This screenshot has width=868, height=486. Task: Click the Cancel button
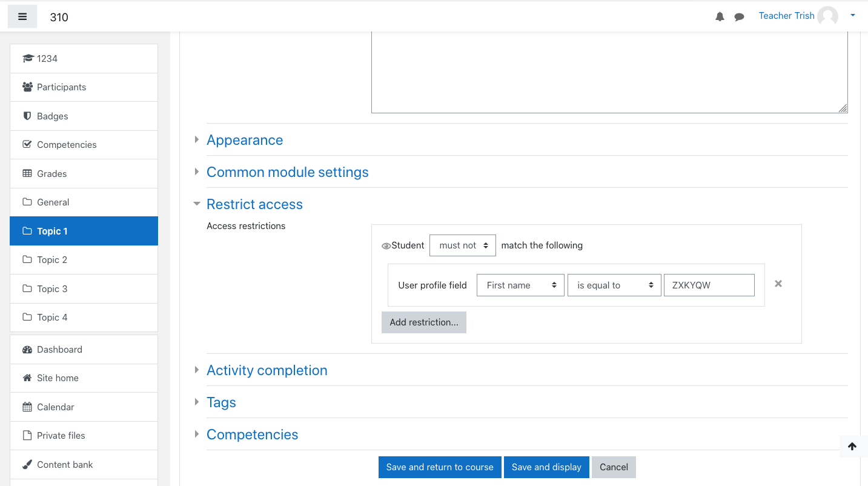(x=614, y=467)
